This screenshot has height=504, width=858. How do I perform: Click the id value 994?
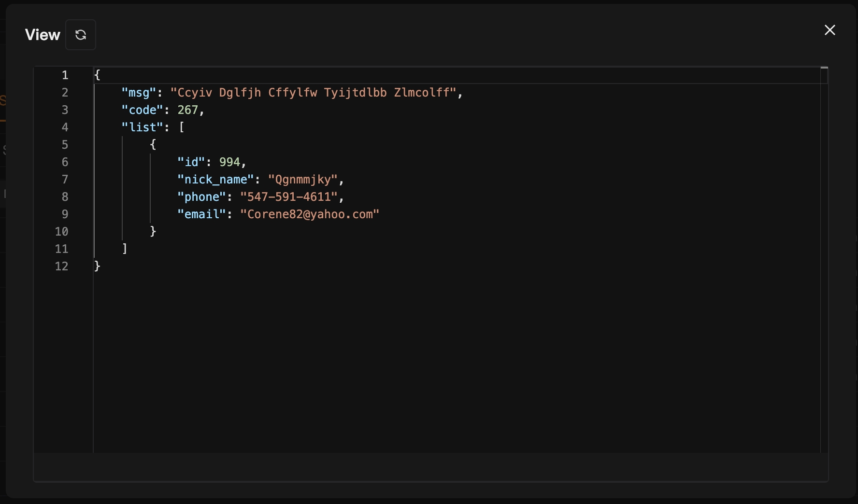(229, 162)
